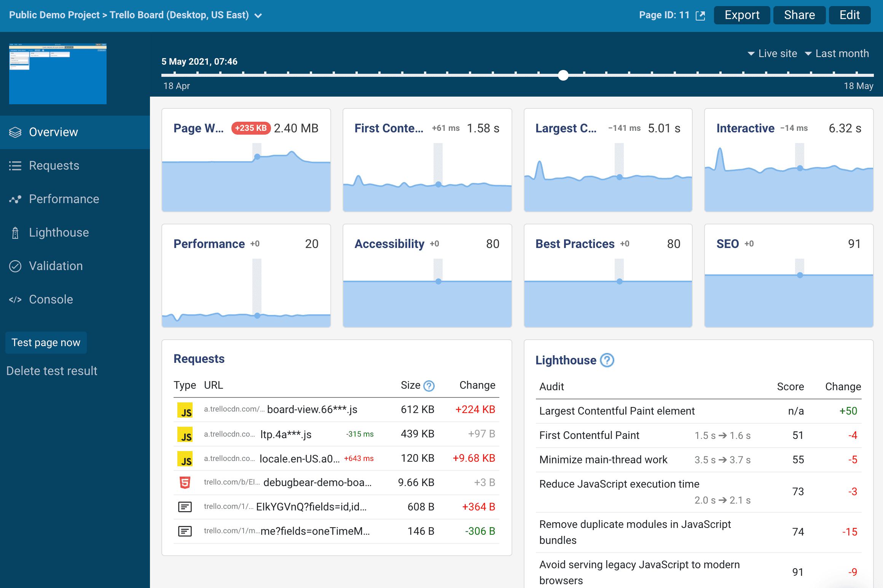Image resolution: width=883 pixels, height=588 pixels.
Task: Expand the Live site dropdown
Action: 772,54
